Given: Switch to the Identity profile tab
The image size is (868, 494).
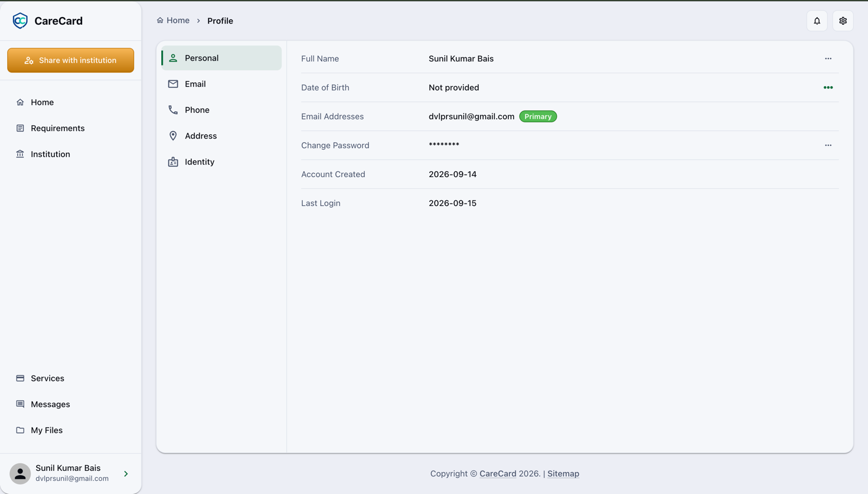Looking at the screenshot, I should [x=221, y=162].
